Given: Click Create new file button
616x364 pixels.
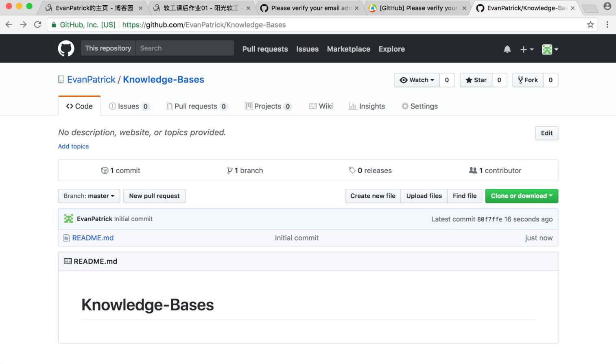Looking at the screenshot, I should point(373,196).
